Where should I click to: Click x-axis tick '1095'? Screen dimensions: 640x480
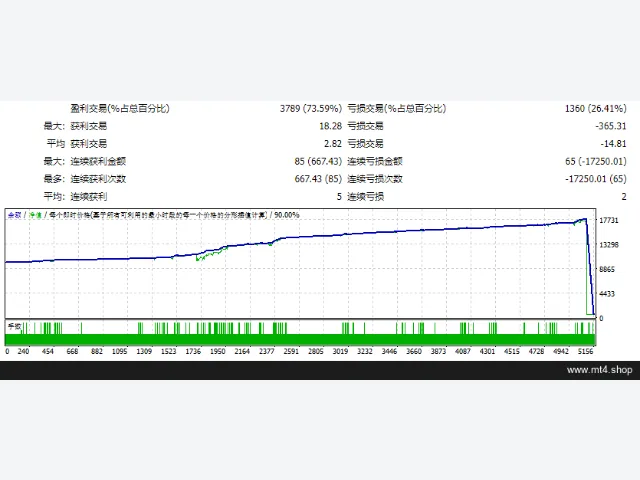pyautogui.click(x=120, y=351)
